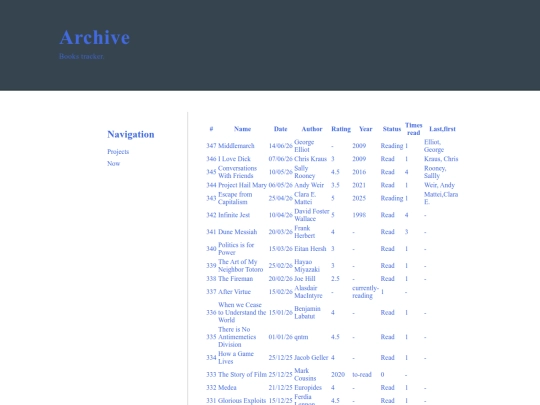
Task: Click Weir, Andy last-first cell
Action: 439,185
